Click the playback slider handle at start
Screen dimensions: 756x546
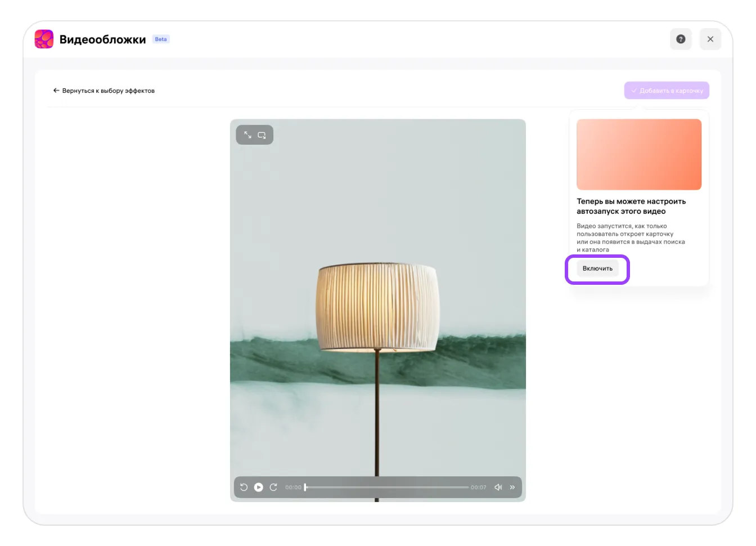click(305, 487)
